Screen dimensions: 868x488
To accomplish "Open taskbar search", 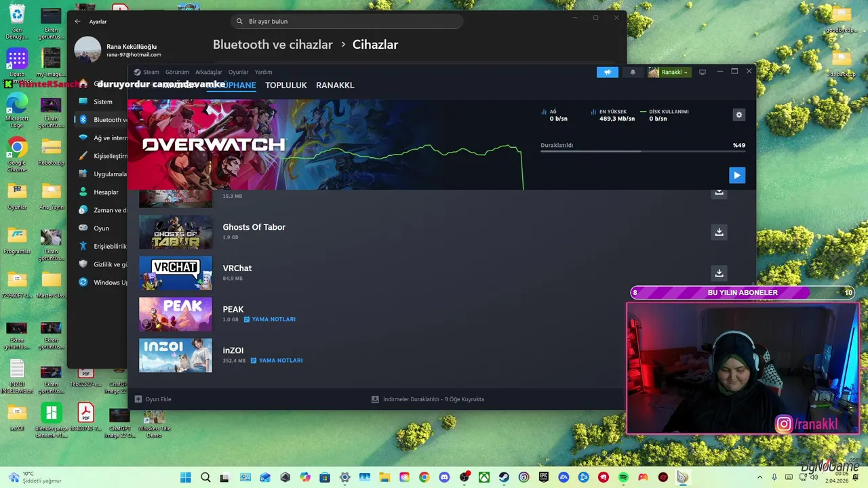I will click(205, 477).
